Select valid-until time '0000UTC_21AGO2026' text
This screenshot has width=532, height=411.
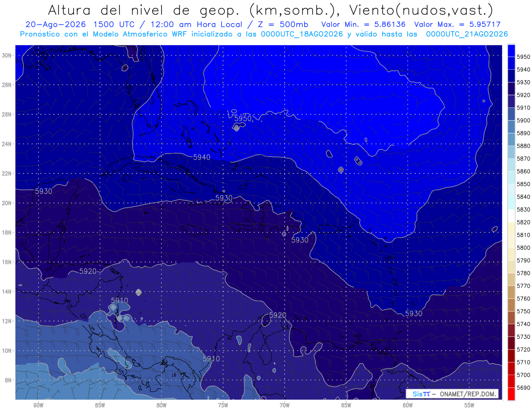467,34
